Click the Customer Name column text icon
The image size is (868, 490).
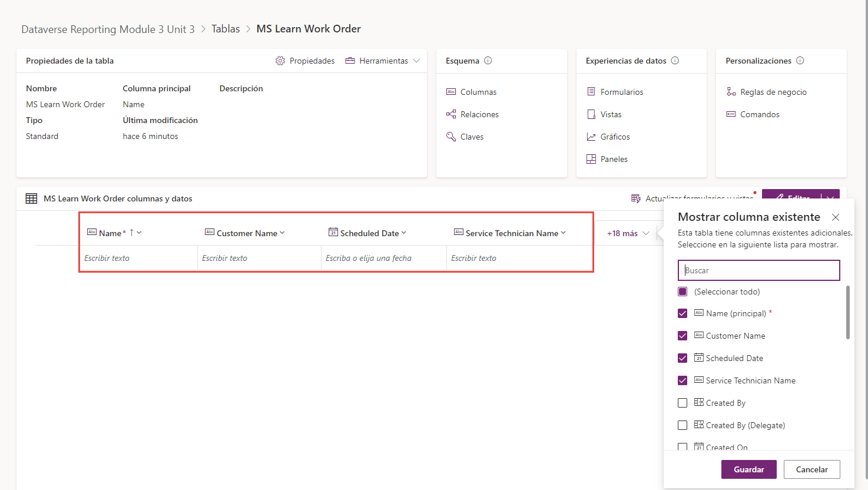(x=210, y=232)
